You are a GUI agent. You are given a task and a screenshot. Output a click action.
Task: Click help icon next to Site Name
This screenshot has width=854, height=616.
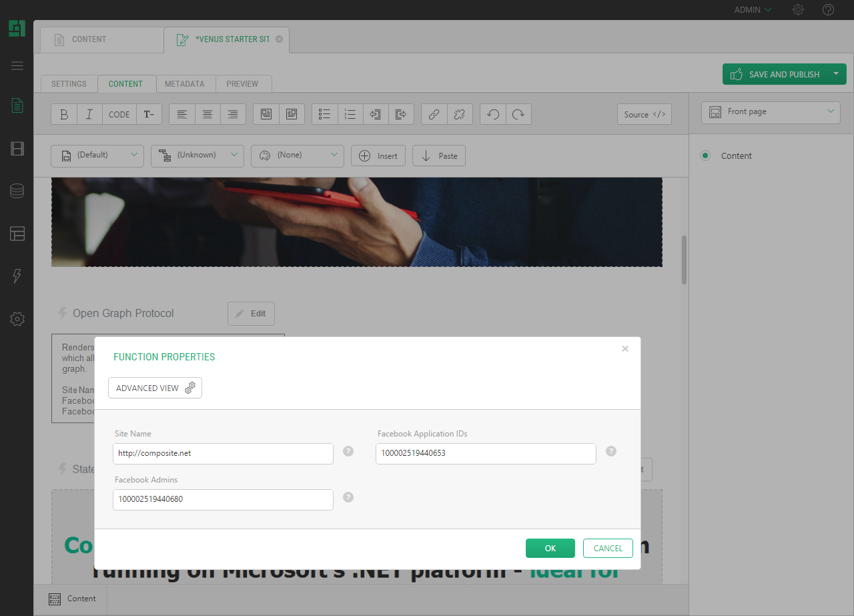click(x=348, y=451)
